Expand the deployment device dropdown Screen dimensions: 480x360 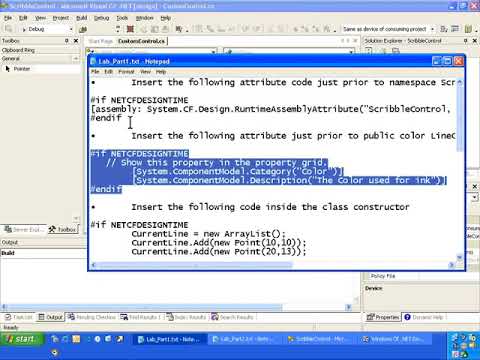432,29
